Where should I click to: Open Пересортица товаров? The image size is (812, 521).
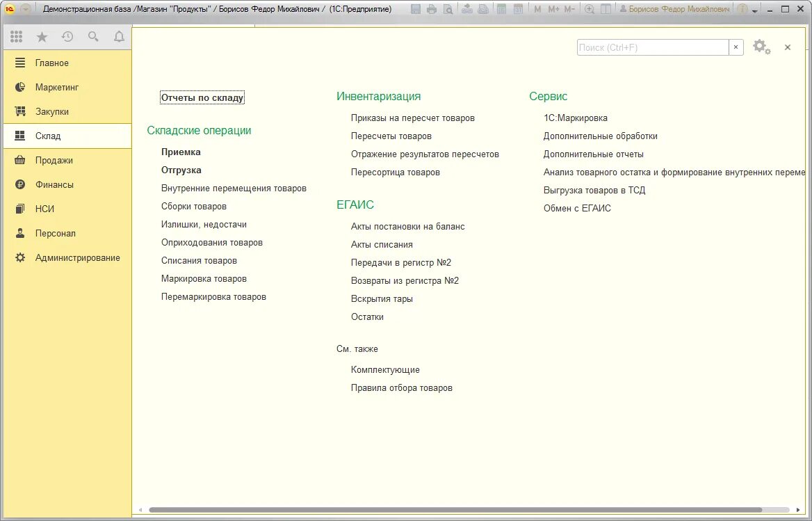pyautogui.click(x=395, y=172)
